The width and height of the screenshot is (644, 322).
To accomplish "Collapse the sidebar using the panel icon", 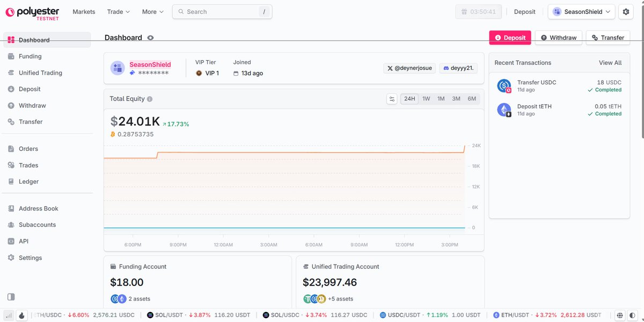I will point(11,297).
